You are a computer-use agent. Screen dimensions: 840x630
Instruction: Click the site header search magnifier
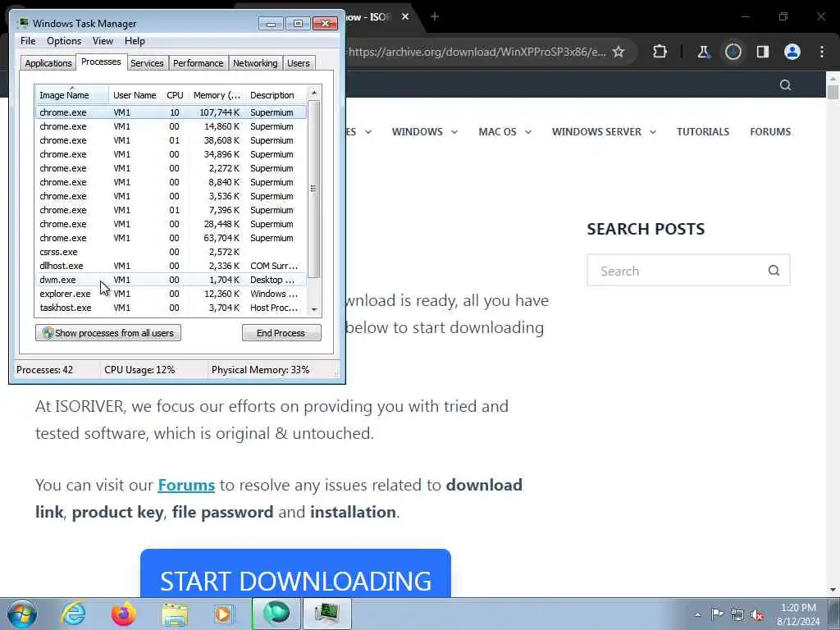coord(785,85)
